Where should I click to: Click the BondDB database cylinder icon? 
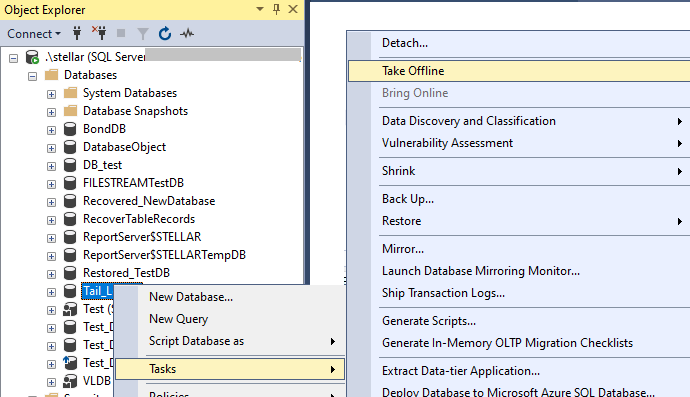click(70, 129)
